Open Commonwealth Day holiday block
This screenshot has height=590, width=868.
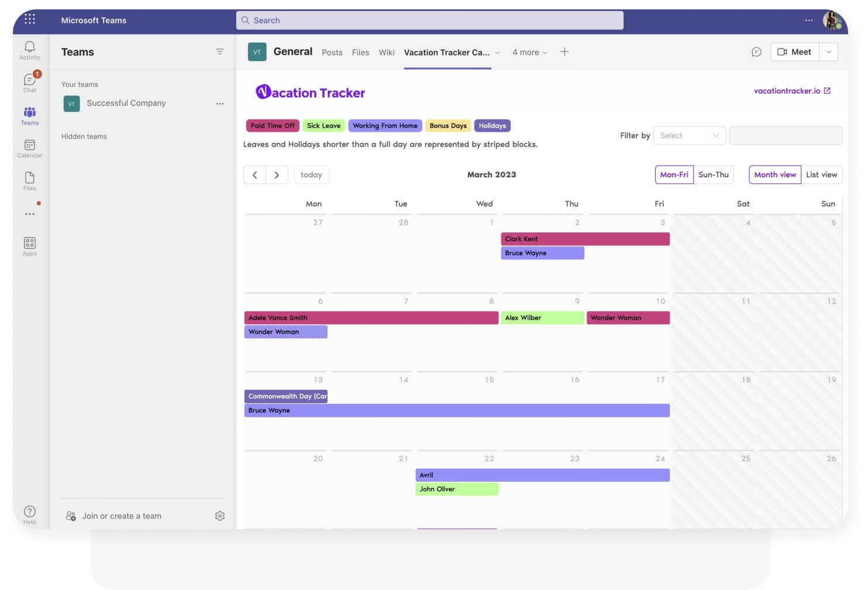point(286,396)
